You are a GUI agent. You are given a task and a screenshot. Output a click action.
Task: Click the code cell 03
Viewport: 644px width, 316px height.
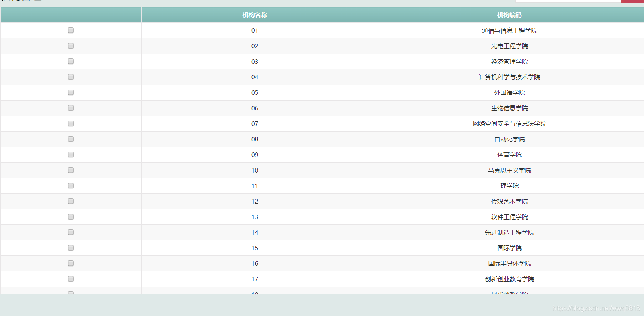click(255, 62)
